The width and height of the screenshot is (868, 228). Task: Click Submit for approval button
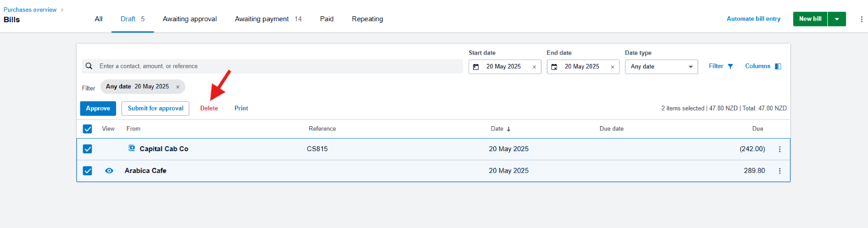156,108
